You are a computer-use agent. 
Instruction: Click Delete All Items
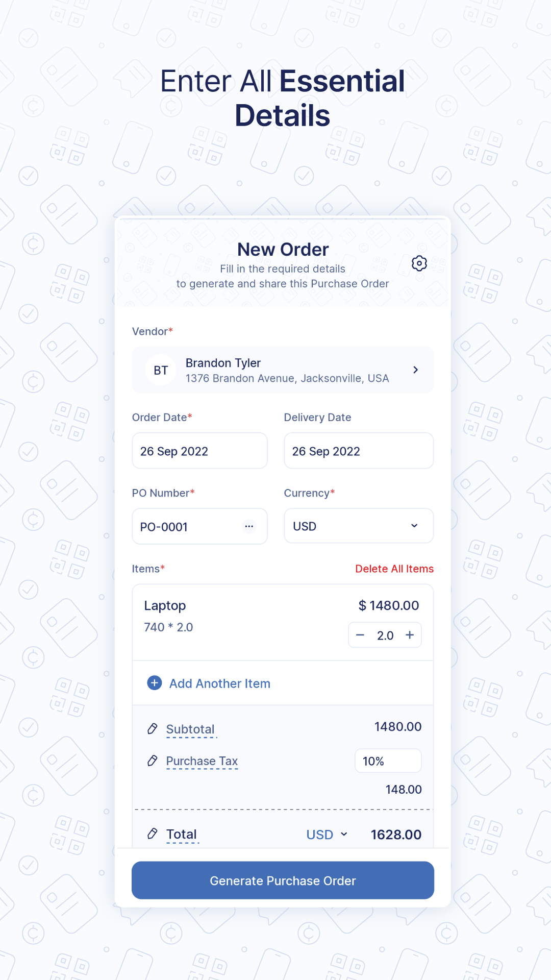point(394,568)
